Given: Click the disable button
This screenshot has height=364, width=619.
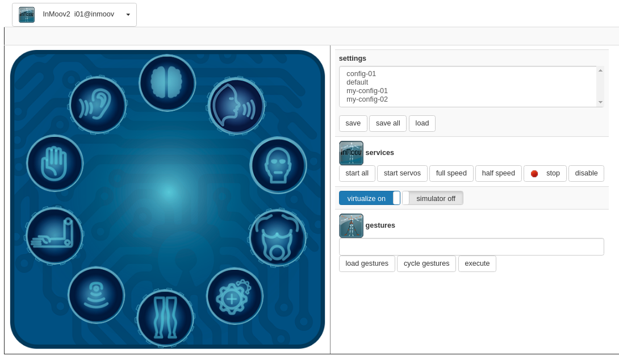Looking at the screenshot, I should tap(586, 173).
